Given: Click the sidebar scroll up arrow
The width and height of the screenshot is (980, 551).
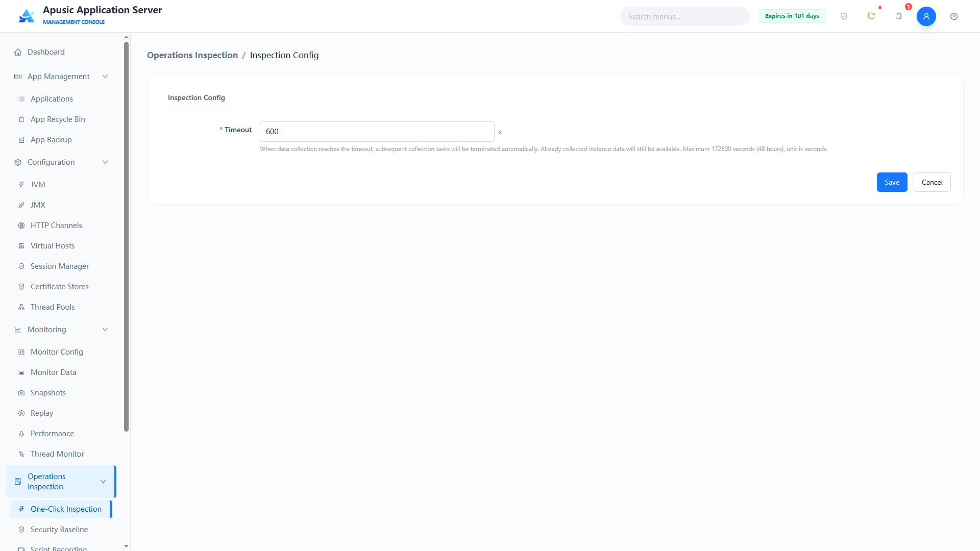Looking at the screenshot, I should click(x=126, y=37).
